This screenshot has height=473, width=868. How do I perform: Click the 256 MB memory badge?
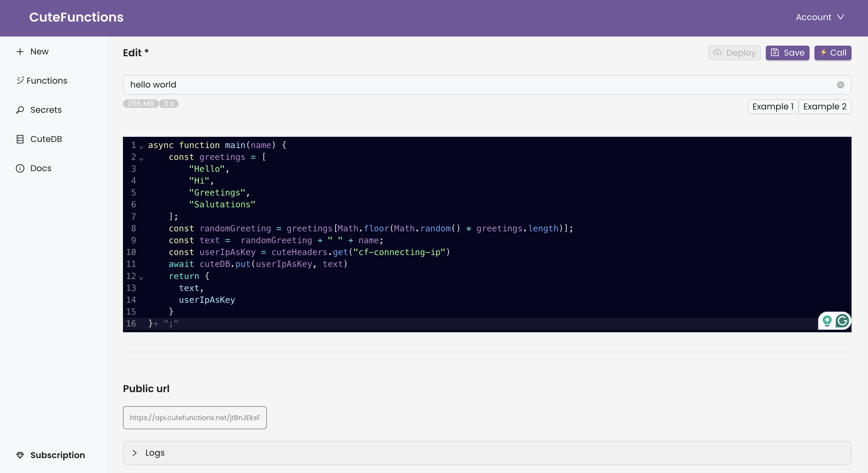click(x=141, y=104)
